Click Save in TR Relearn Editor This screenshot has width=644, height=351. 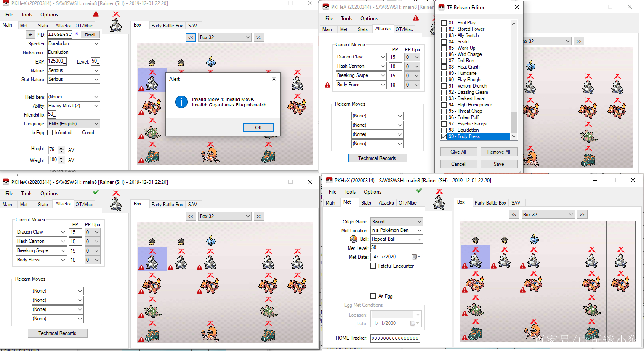[499, 164]
